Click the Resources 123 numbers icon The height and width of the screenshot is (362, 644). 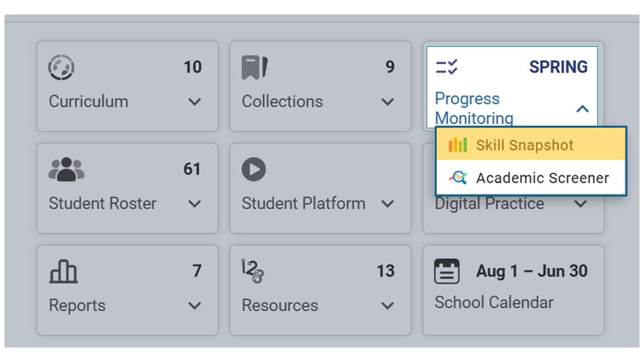click(x=253, y=271)
